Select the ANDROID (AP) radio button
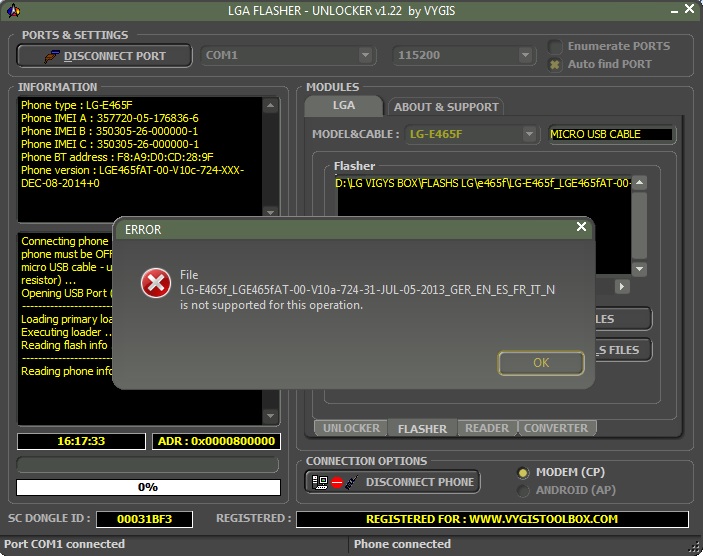 (523, 491)
